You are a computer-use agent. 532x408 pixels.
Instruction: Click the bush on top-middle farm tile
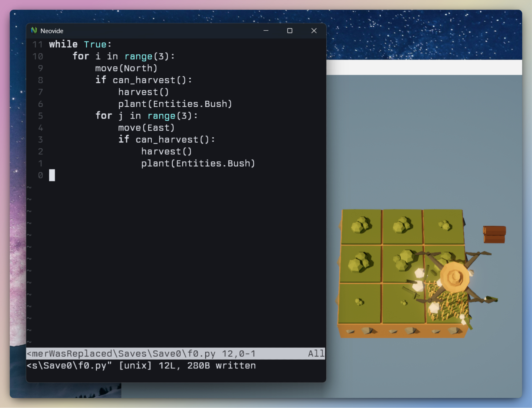(402, 225)
